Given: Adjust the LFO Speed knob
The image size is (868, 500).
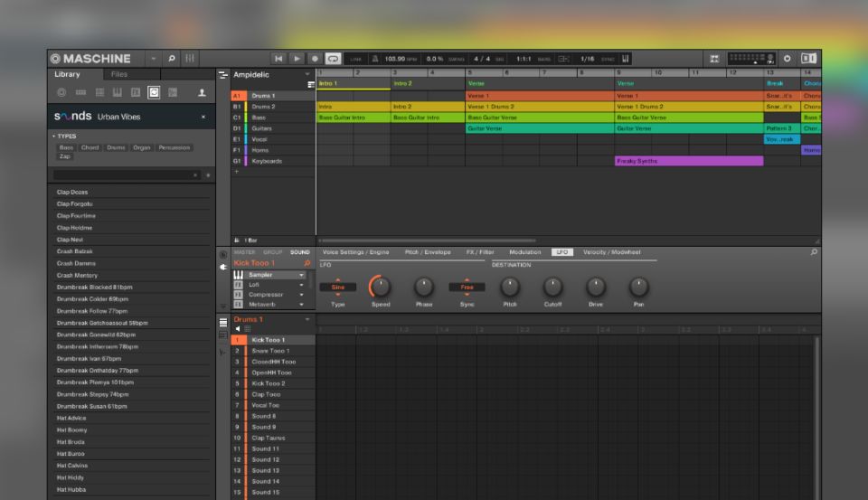Looking at the screenshot, I should point(381,287).
